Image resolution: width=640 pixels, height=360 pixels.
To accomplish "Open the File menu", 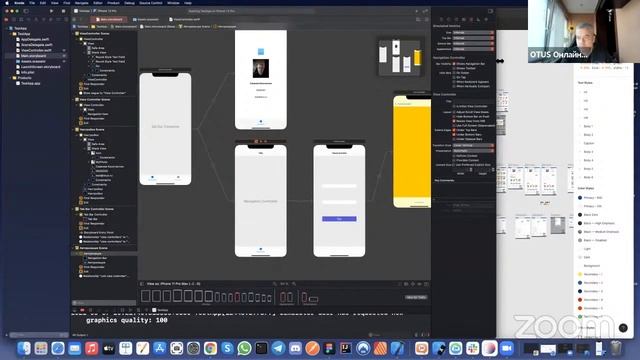I will [32, 3].
